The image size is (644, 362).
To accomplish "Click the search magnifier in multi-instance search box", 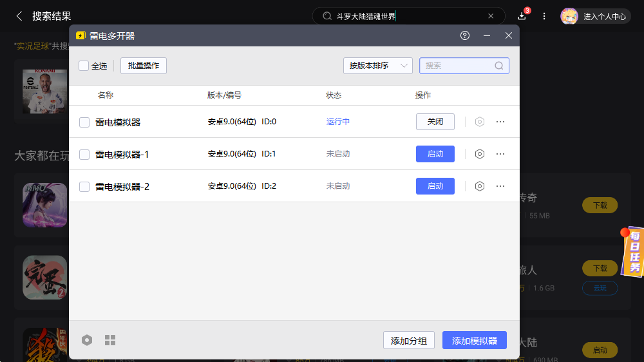I will coord(498,66).
